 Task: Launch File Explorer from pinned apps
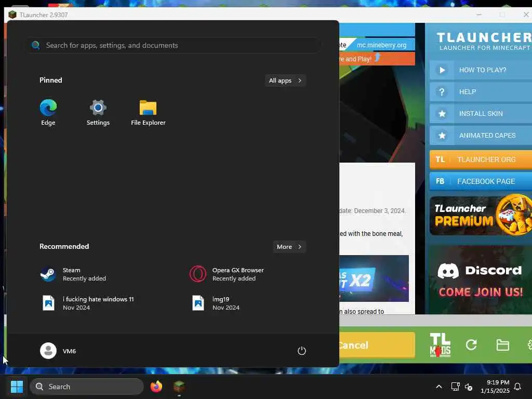[148, 112]
